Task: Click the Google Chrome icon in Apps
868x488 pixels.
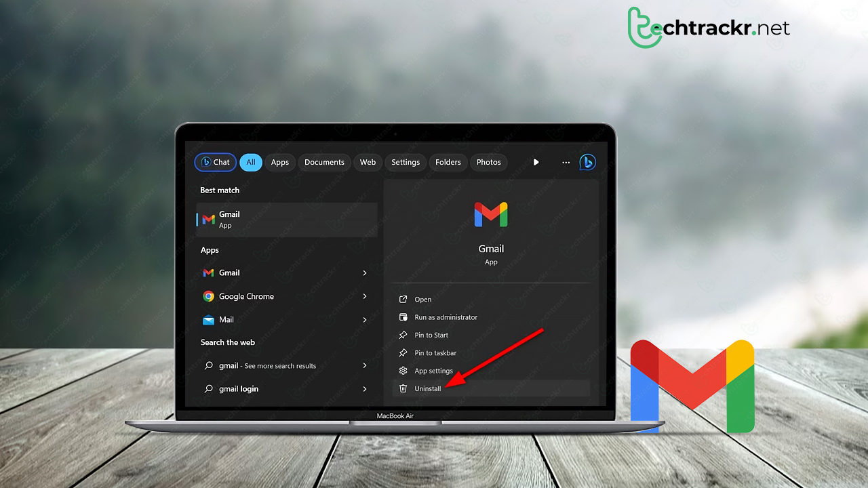Action: (209, 296)
